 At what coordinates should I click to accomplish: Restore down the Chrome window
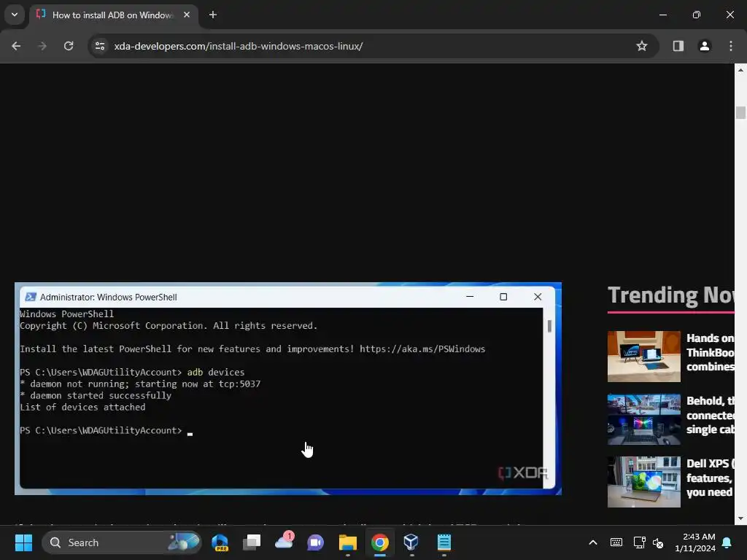pos(696,15)
